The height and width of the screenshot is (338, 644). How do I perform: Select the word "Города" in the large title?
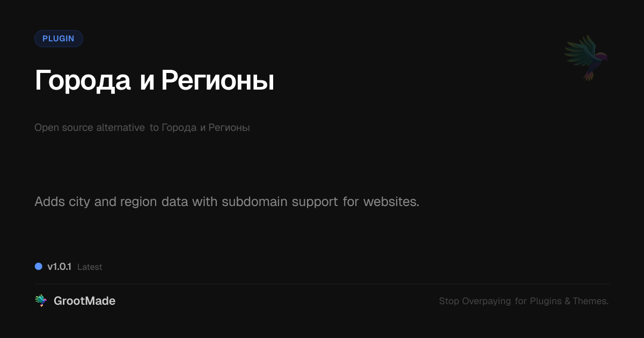tap(83, 81)
